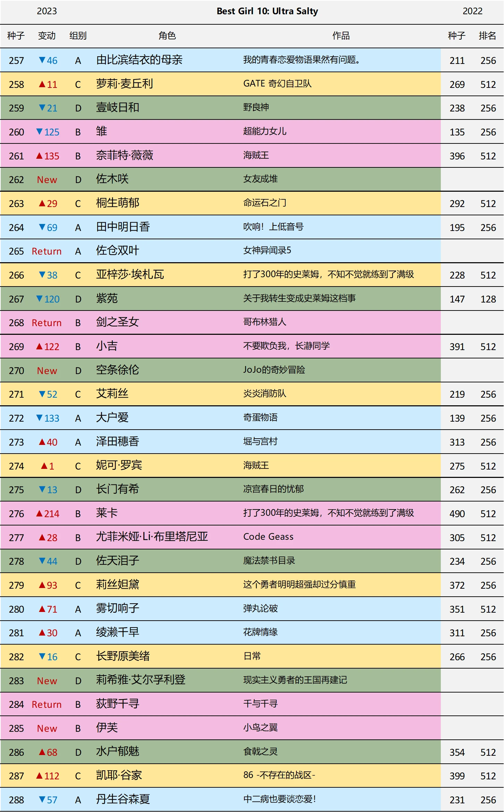The width and height of the screenshot is (504, 812).
Task: Click the work title '野良神'
Action: point(256,108)
